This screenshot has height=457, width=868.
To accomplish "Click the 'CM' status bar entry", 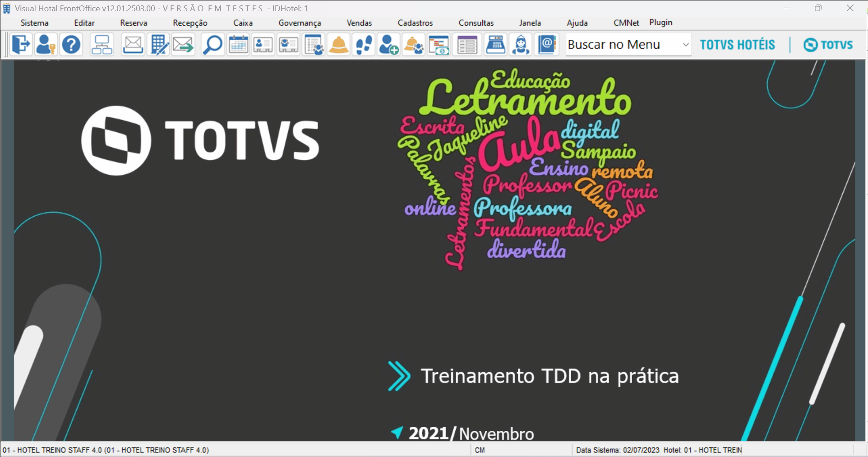I will coord(480,450).
